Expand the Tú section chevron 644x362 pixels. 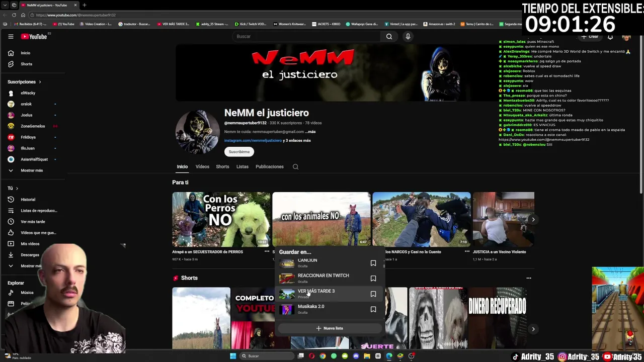point(17,189)
